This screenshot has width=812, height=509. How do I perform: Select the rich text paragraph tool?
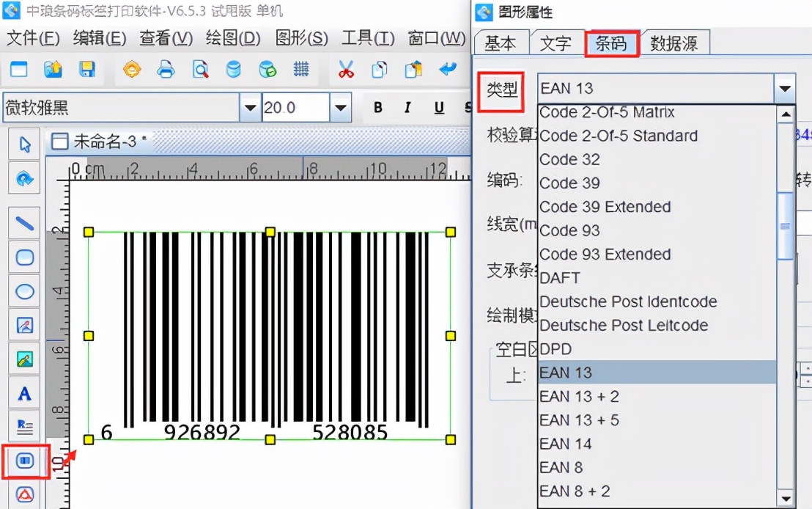[24, 427]
